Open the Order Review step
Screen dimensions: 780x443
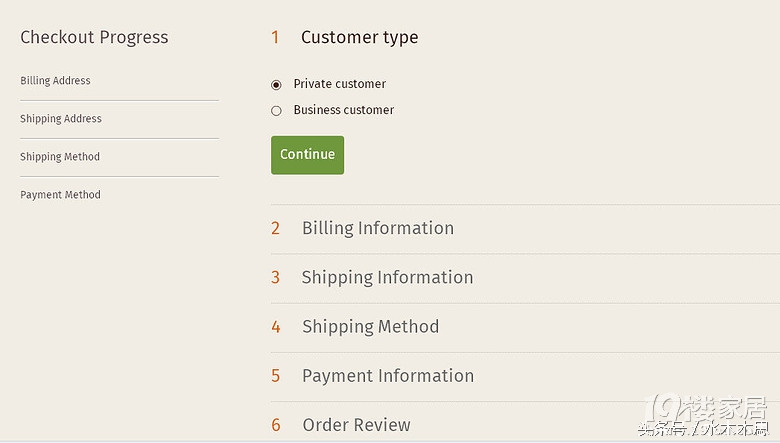coord(356,425)
